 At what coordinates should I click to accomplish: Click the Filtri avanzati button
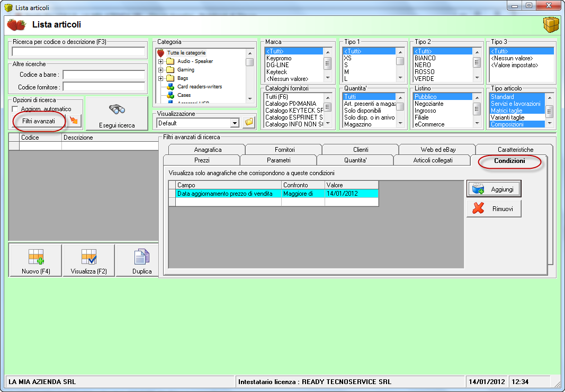(39, 121)
